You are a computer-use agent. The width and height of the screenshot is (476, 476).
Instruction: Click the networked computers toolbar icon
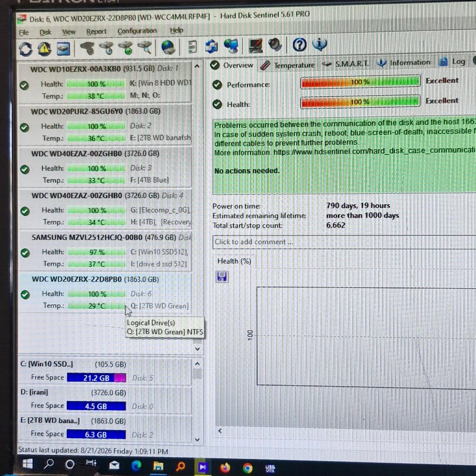pos(231,46)
